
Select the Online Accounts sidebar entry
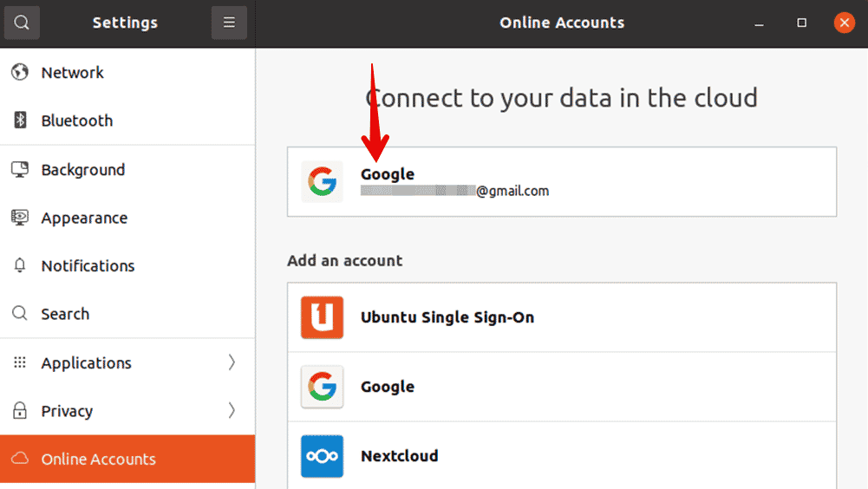coord(127,459)
